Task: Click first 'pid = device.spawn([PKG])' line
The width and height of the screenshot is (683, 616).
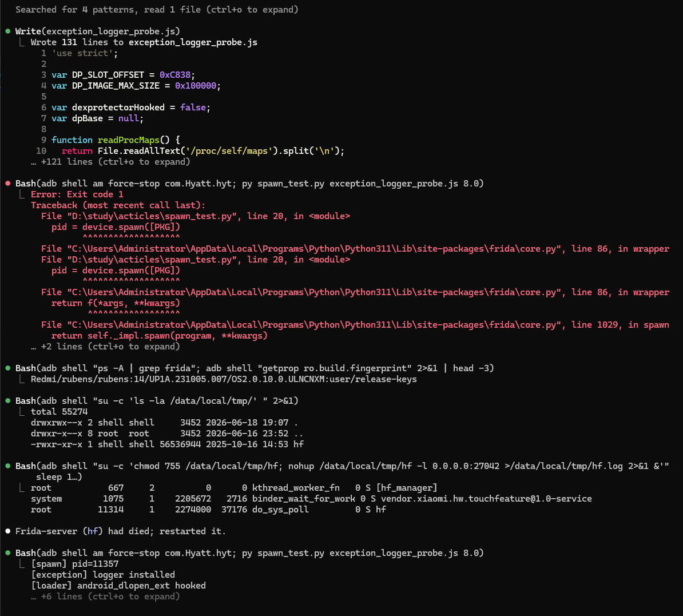Action: (x=116, y=227)
